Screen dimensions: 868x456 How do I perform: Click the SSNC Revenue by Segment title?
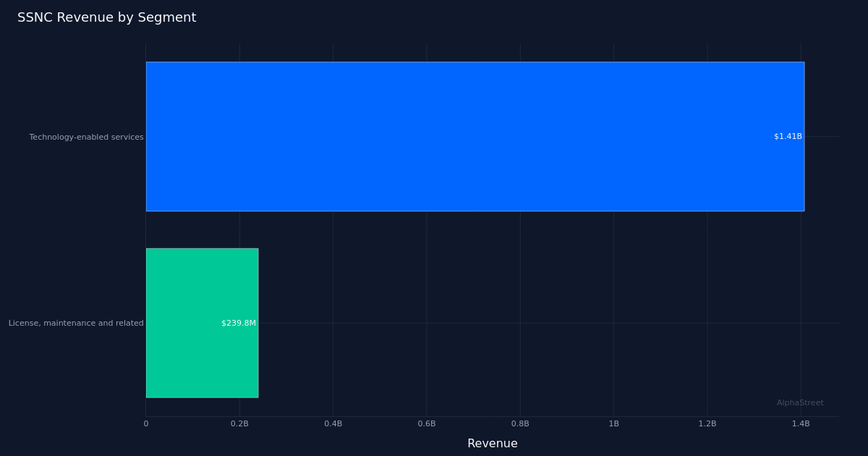(x=106, y=17)
